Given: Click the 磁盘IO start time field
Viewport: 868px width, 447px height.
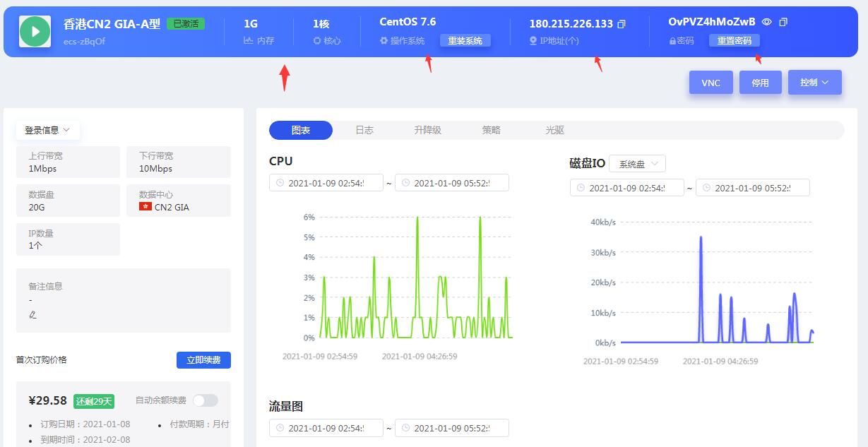Looking at the screenshot, I should coord(627,188).
